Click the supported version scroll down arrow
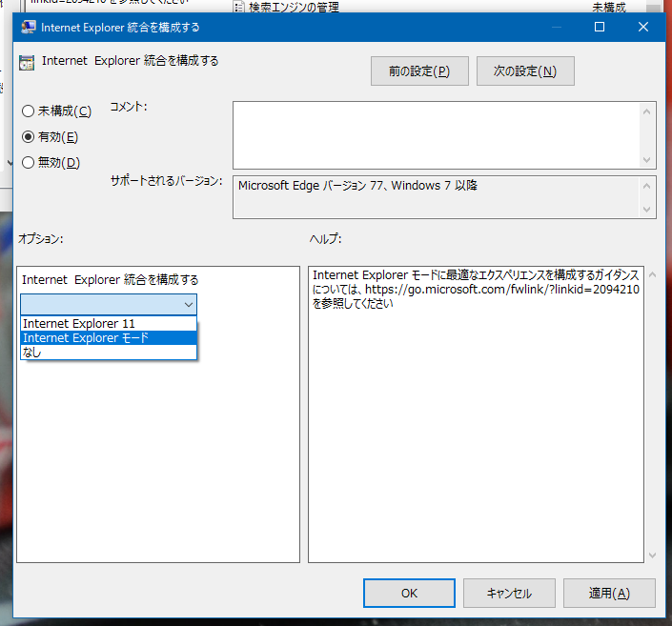672x626 pixels. point(646,210)
